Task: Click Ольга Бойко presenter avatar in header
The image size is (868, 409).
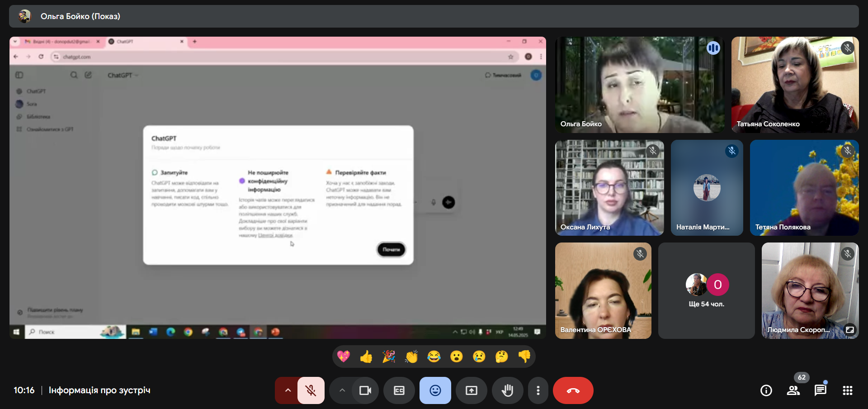Action: click(24, 16)
